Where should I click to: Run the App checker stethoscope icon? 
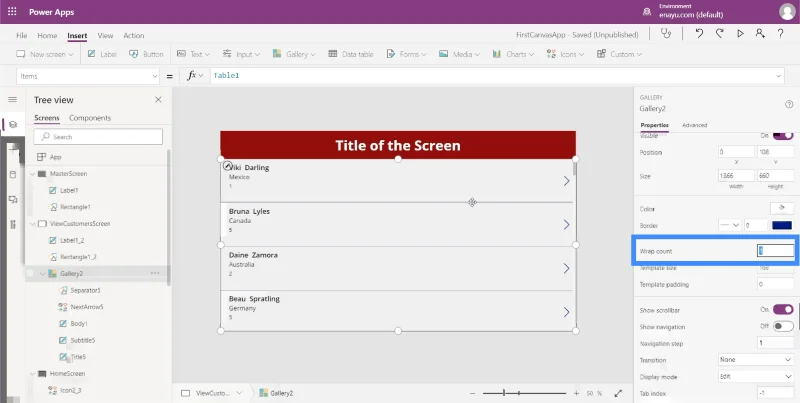666,34
